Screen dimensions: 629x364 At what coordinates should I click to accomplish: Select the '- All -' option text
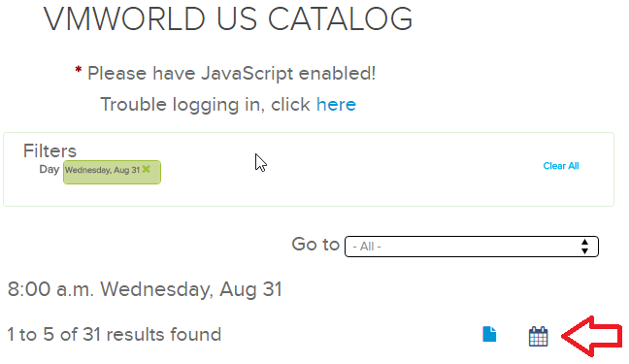coord(367,247)
